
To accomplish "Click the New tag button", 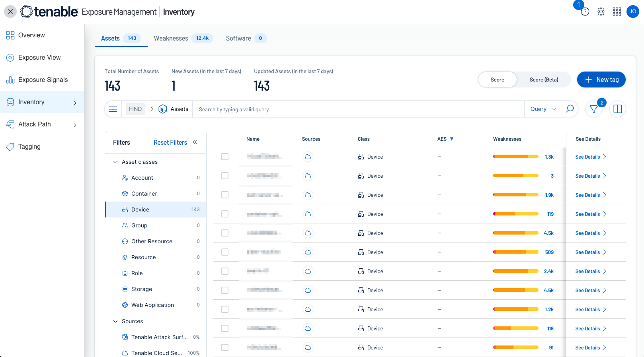I will 601,80.
